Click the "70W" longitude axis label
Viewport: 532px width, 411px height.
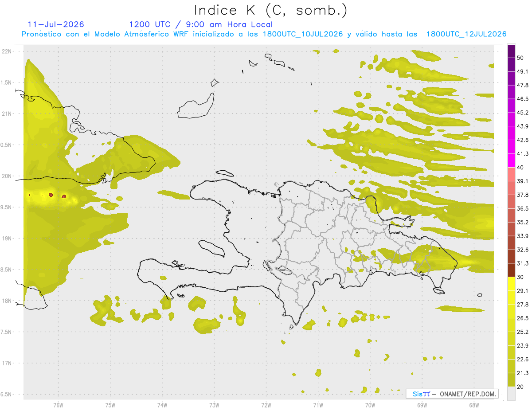tap(370, 405)
